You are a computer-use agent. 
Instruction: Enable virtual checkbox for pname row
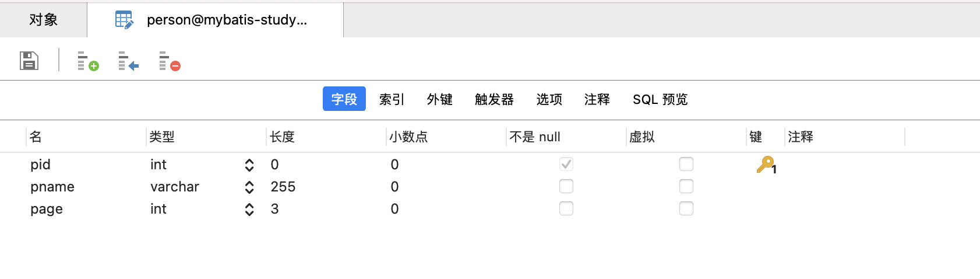pyautogui.click(x=686, y=186)
